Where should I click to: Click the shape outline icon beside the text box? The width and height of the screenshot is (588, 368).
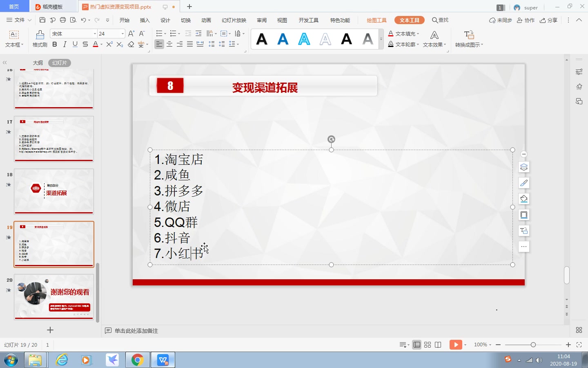click(x=524, y=215)
